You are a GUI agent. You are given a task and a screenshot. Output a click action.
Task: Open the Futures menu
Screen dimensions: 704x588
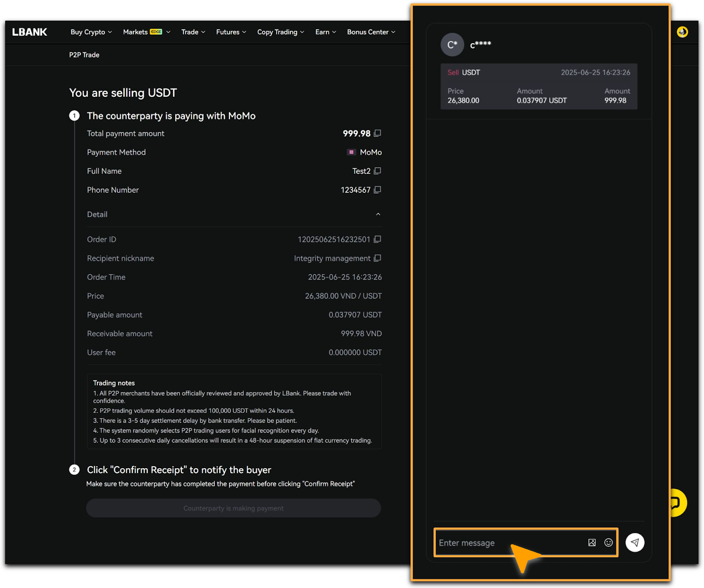click(231, 32)
